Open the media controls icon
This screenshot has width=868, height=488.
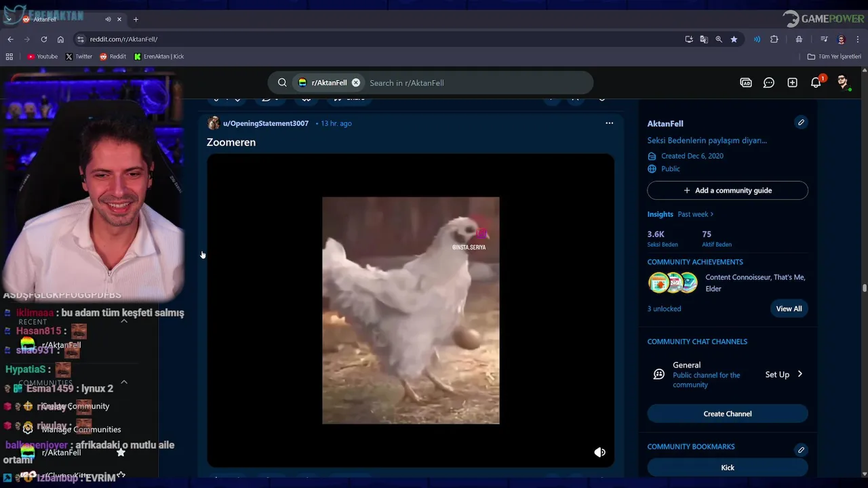click(824, 39)
